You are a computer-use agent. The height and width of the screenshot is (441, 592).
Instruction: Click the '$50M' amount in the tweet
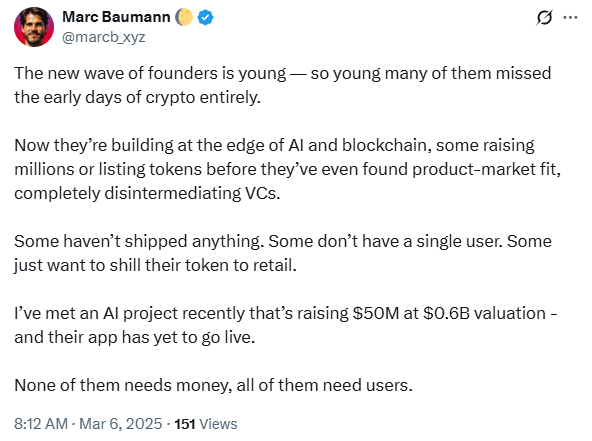coord(375,313)
